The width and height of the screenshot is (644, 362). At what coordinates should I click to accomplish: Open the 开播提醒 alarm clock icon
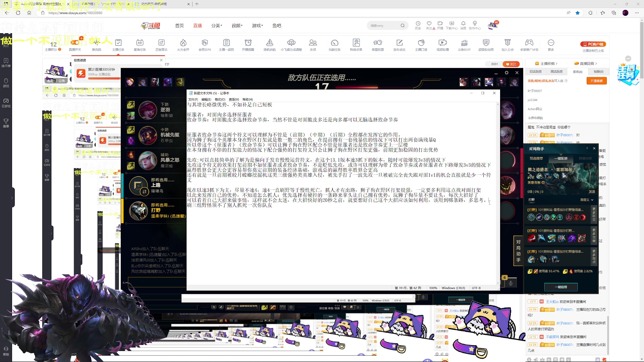[x=248, y=45]
